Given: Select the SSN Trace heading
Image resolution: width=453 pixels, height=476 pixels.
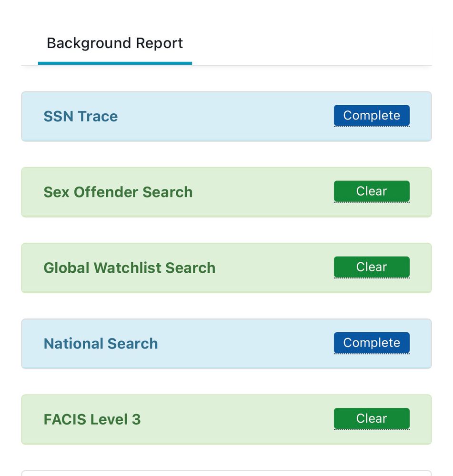Looking at the screenshot, I should tap(81, 116).
